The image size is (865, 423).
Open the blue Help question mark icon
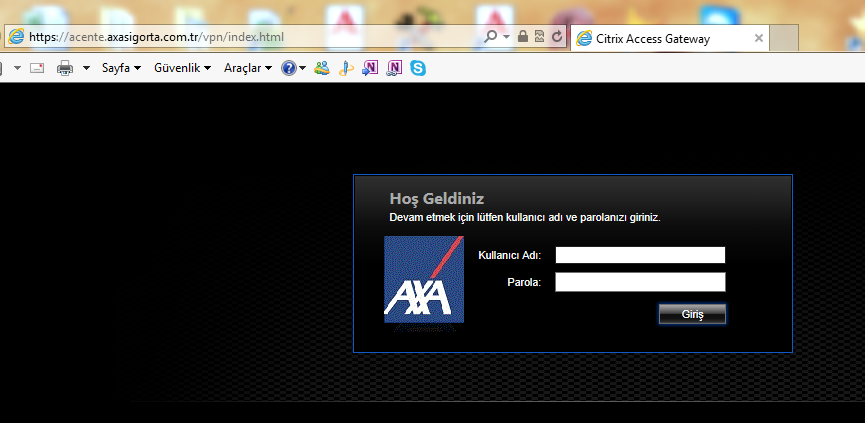tap(288, 68)
